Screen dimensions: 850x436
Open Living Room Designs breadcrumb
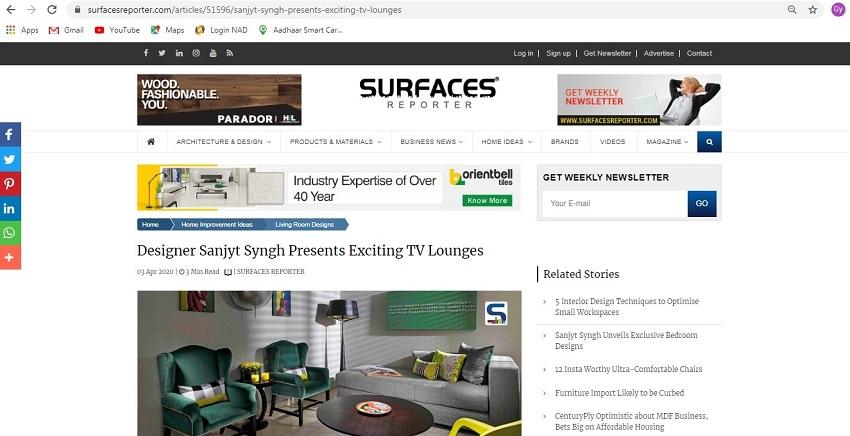tap(305, 225)
